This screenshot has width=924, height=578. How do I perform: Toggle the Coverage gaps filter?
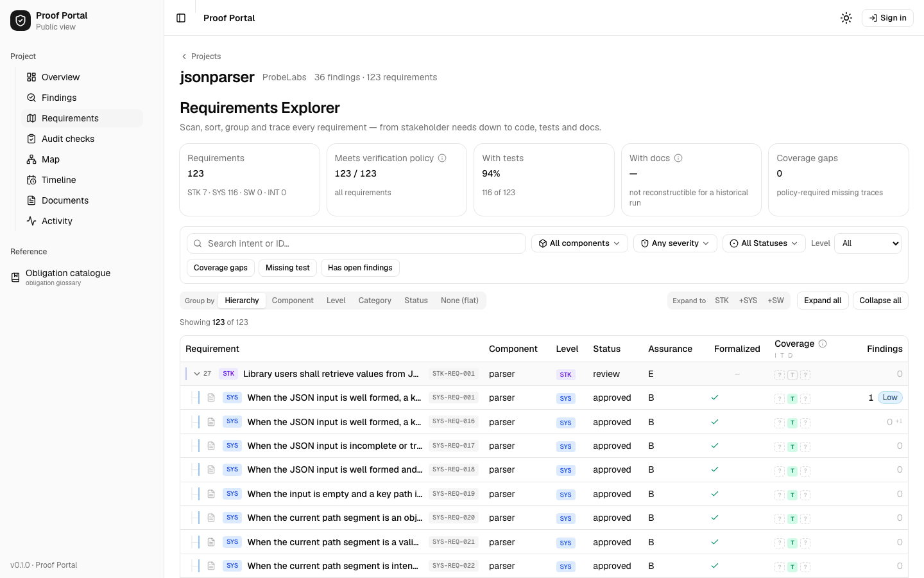pos(221,268)
